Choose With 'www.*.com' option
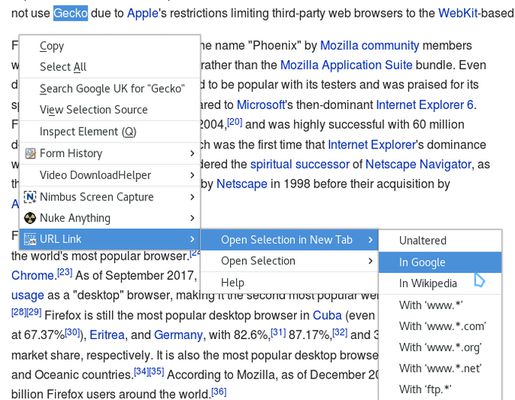The width and height of the screenshot is (515, 400). coord(440,326)
